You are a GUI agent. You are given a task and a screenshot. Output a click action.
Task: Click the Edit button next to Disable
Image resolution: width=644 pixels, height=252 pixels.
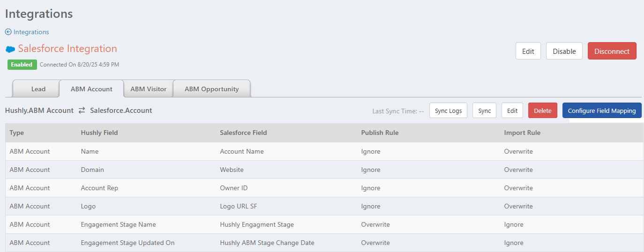[x=528, y=51]
